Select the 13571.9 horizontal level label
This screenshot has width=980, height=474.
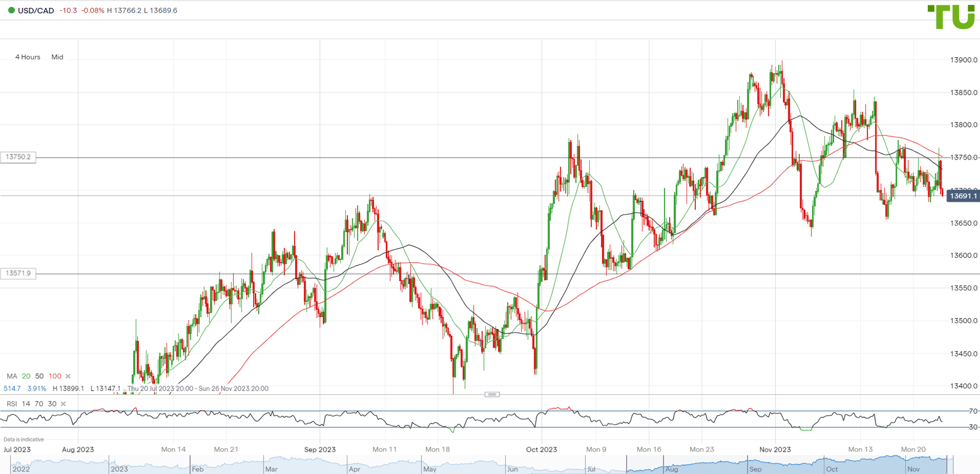(19, 273)
